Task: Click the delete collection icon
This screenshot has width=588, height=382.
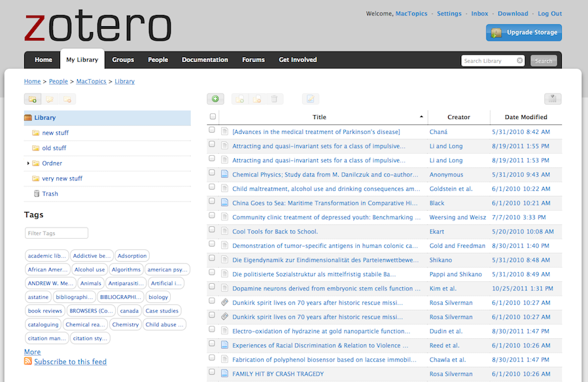Action: [67, 99]
